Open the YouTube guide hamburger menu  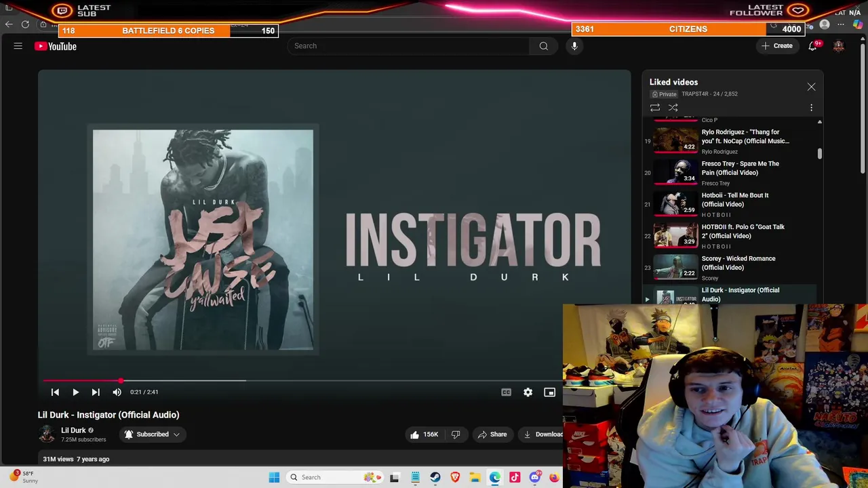(x=18, y=46)
